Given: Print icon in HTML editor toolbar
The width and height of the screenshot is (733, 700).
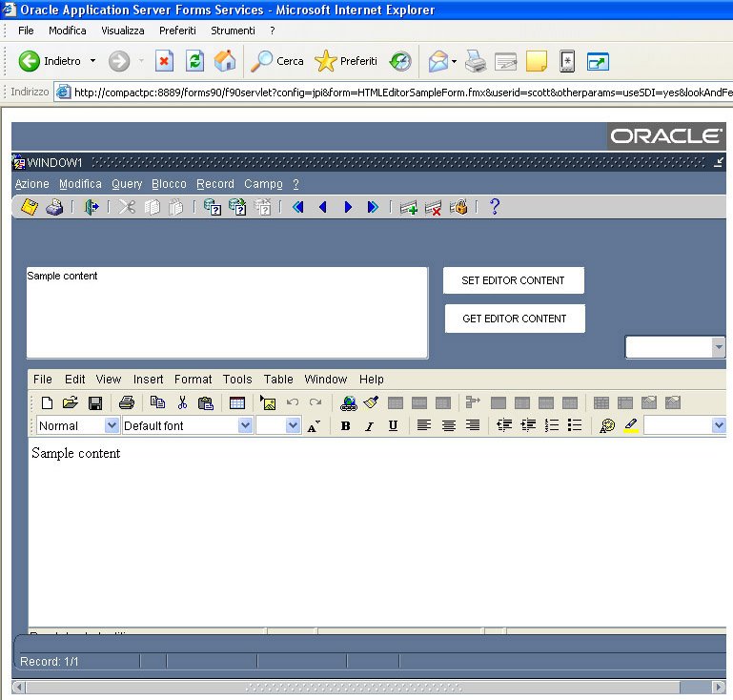Looking at the screenshot, I should (127, 402).
